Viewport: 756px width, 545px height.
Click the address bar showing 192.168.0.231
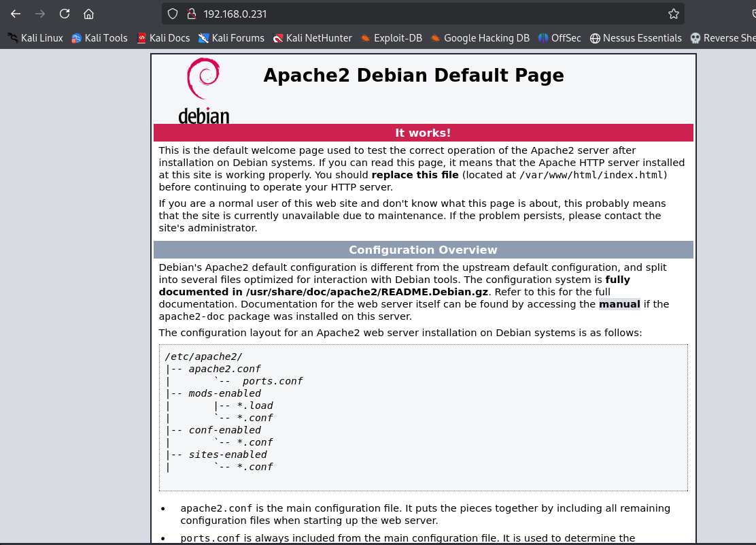(x=423, y=14)
